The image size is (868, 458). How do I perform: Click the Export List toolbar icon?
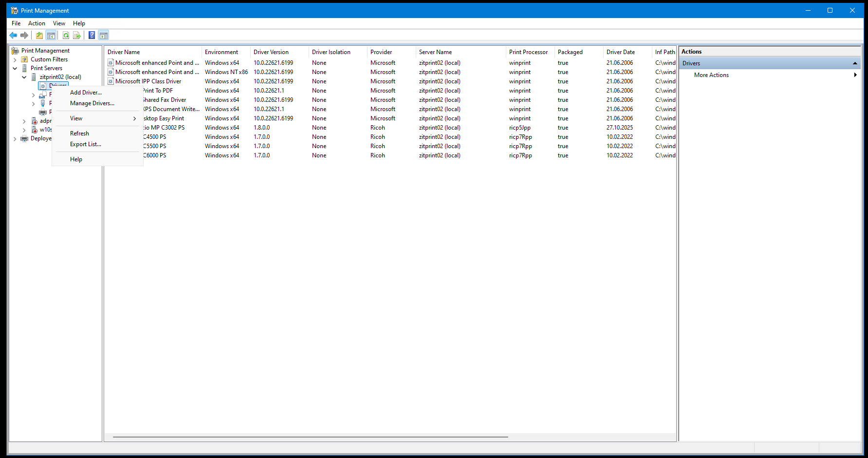coord(77,35)
